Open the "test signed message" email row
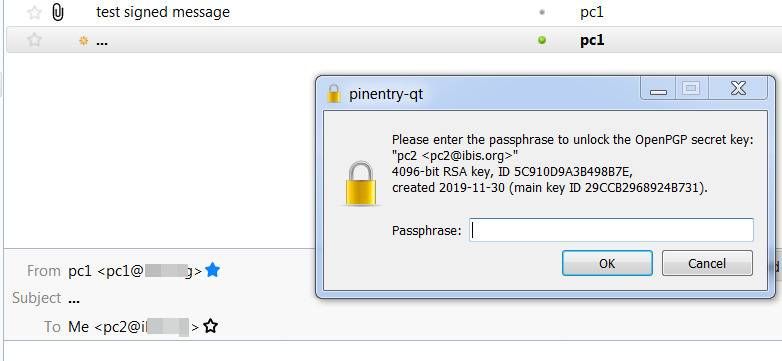The width and height of the screenshot is (782, 361). (391, 12)
